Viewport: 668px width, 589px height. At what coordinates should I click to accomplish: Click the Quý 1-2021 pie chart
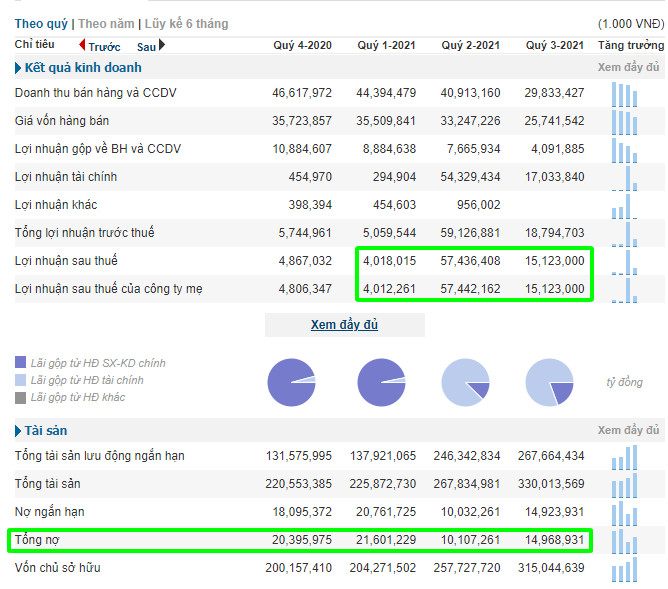pos(381,382)
